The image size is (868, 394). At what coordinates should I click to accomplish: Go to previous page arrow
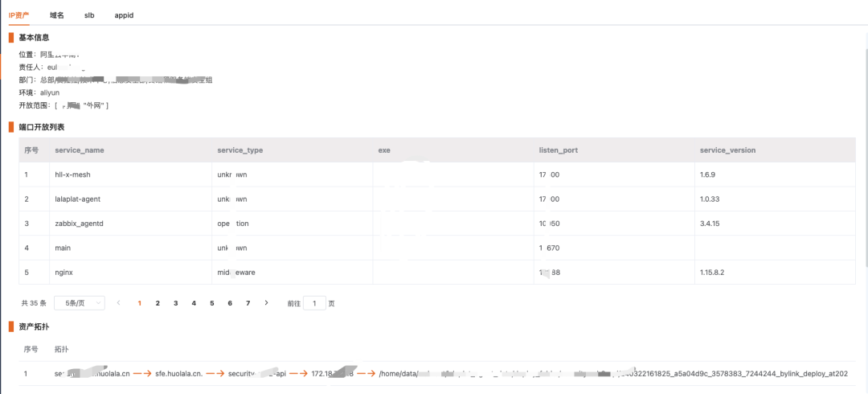(x=118, y=303)
